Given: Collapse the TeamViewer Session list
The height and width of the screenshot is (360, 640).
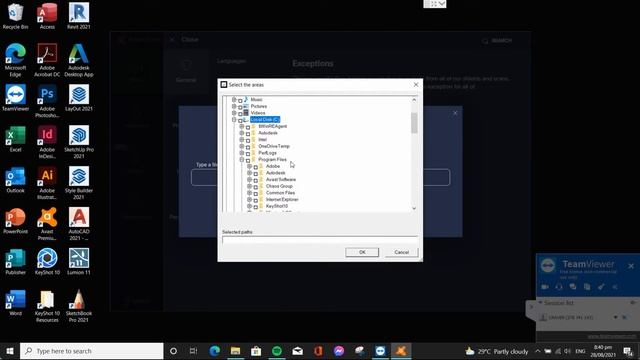Looking at the screenshot, I should (x=540, y=303).
